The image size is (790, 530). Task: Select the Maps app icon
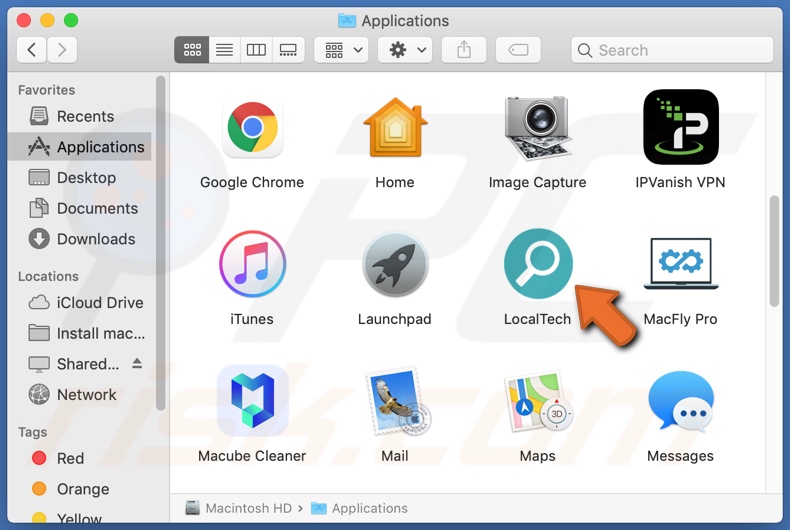538,402
